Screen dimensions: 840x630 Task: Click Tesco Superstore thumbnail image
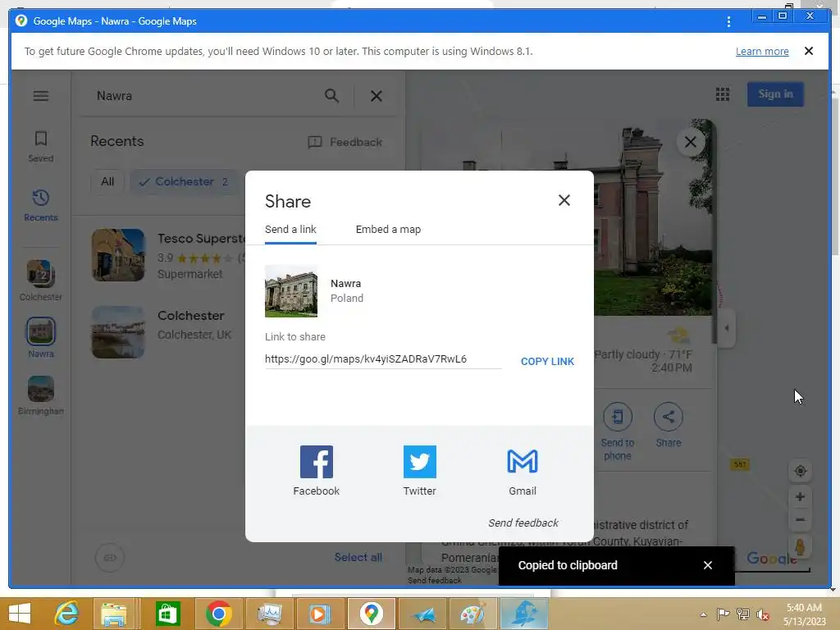pos(118,255)
